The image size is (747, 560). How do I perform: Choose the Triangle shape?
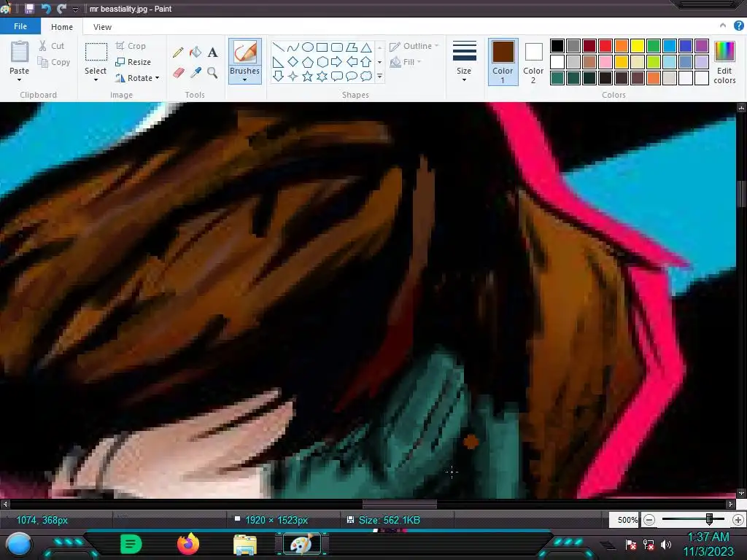pos(366,47)
